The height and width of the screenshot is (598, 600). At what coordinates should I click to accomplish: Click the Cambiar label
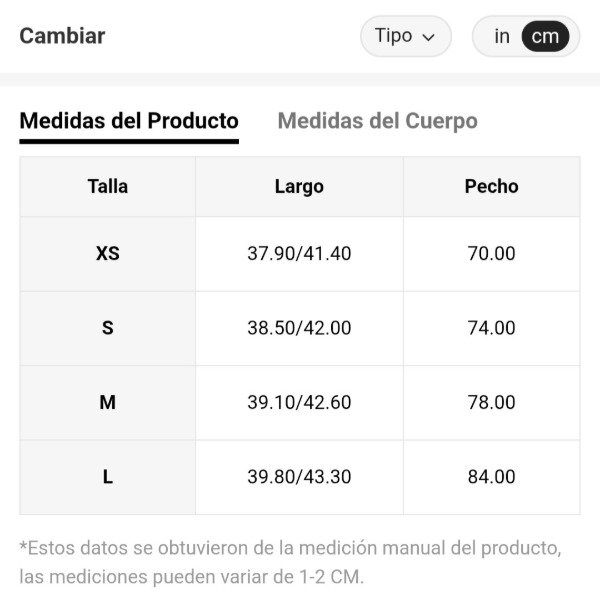tap(62, 36)
